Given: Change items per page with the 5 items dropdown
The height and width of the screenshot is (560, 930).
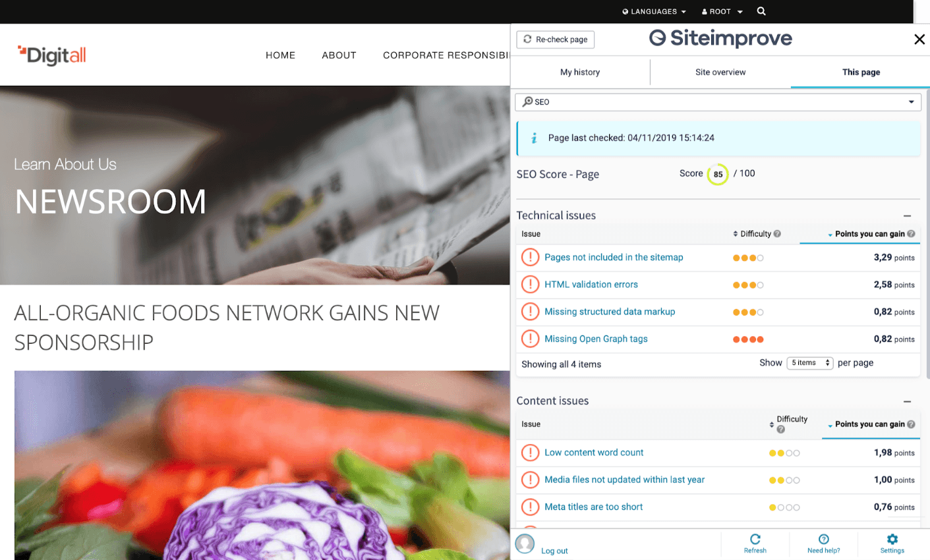Looking at the screenshot, I should [809, 362].
